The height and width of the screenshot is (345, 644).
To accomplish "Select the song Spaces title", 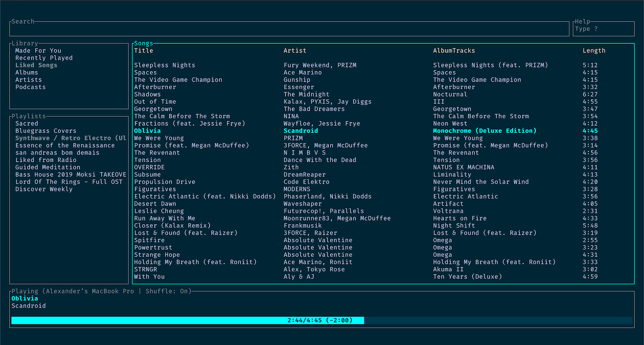I will click(x=146, y=73).
